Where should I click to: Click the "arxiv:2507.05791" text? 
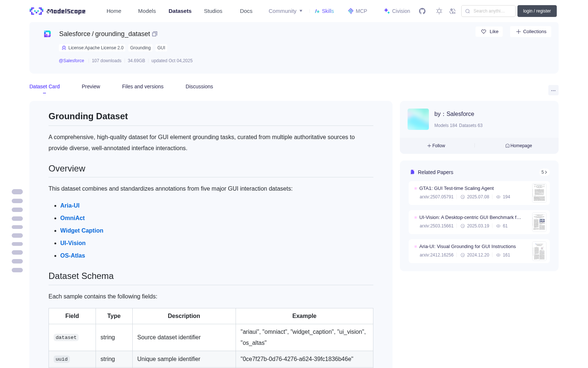click(437, 197)
